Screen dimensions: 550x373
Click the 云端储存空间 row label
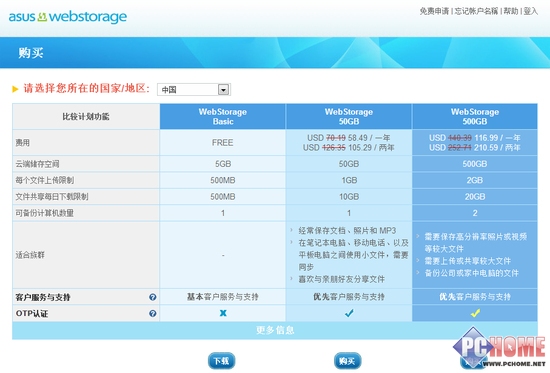(x=37, y=164)
